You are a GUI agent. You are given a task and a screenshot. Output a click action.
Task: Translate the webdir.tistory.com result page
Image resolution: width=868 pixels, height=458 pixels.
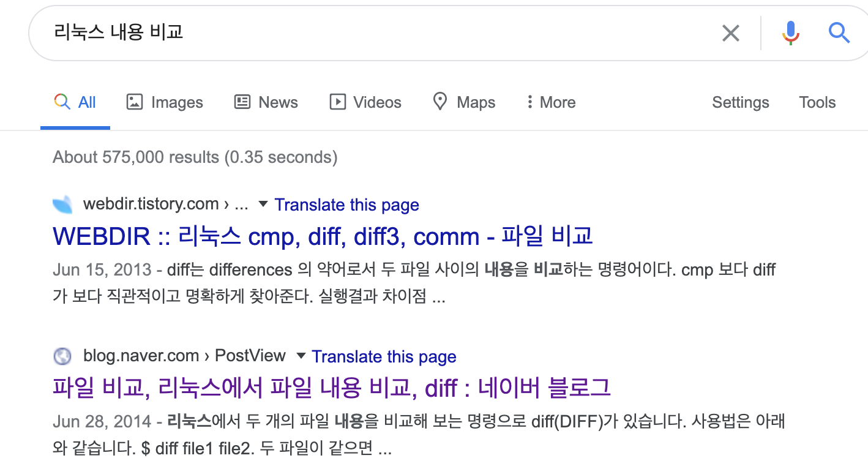pos(347,205)
